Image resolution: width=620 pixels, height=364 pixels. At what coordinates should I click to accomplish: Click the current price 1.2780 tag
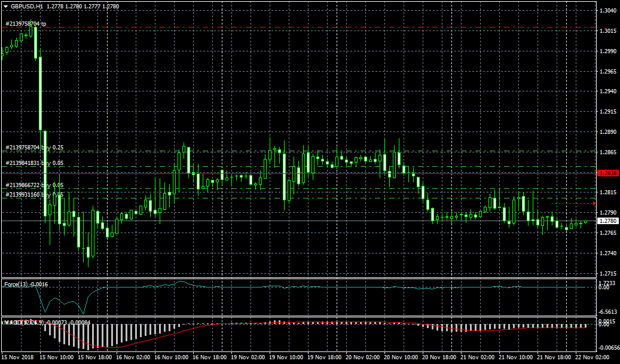tap(608, 221)
